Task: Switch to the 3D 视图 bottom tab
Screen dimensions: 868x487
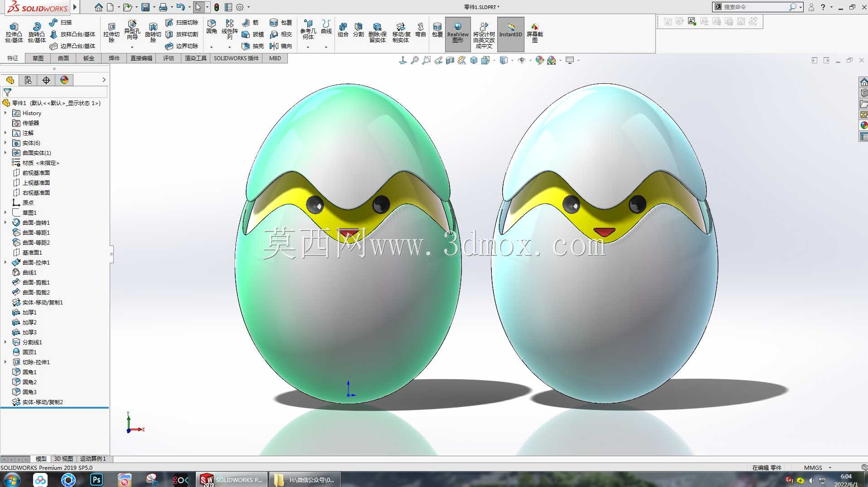Action: click(x=63, y=459)
